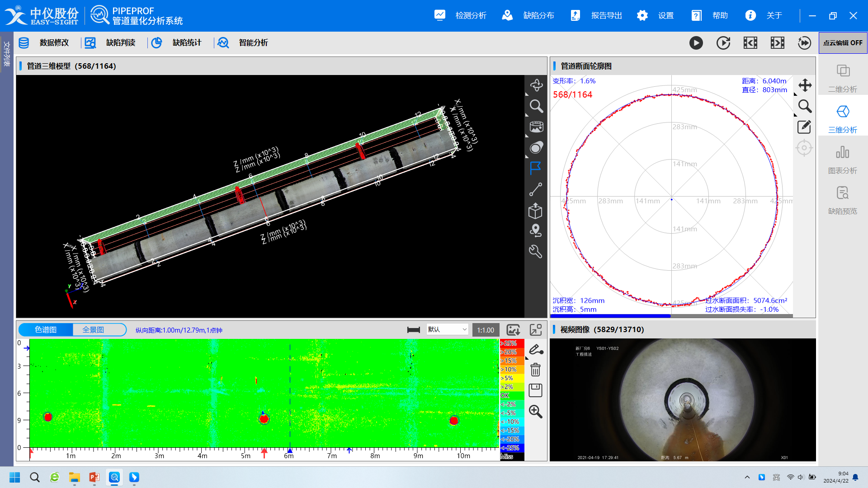
Task: Open the 默认 dropdown above spectrum
Action: click(447, 330)
